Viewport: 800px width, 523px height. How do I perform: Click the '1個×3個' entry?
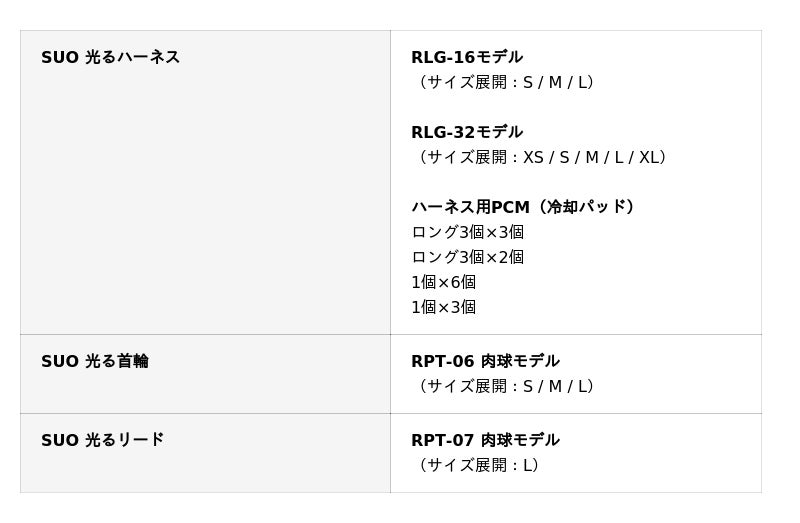click(443, 307)
